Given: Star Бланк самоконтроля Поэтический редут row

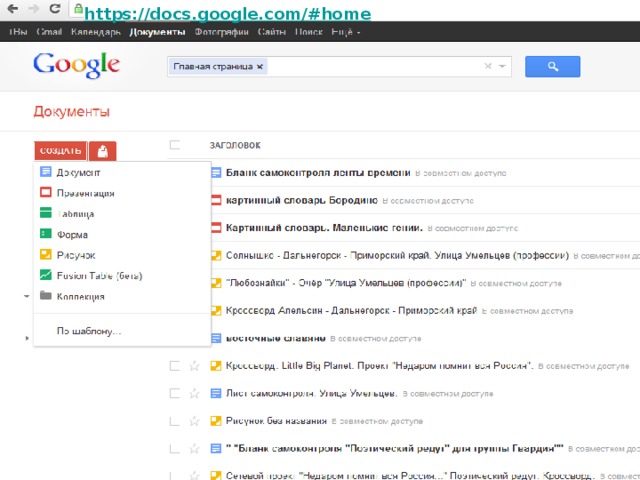Looking at the screenshot, I should click(194, 449).
